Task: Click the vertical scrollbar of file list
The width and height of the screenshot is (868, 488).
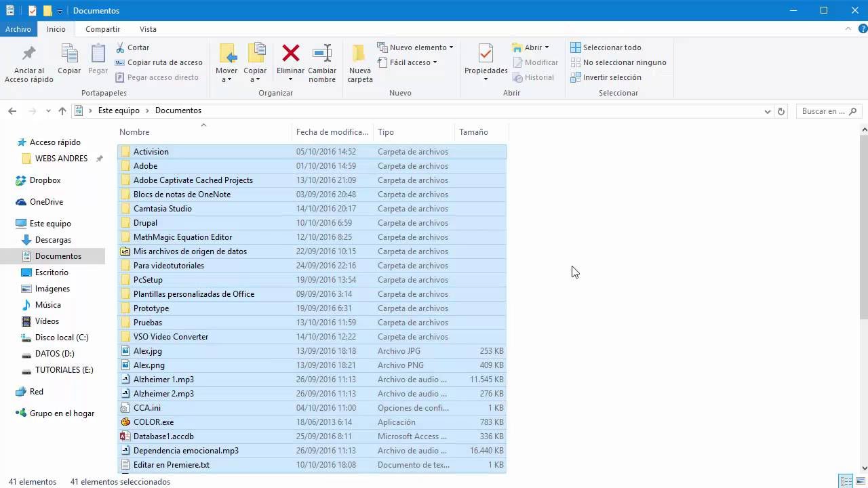Action: pos(864,227)
